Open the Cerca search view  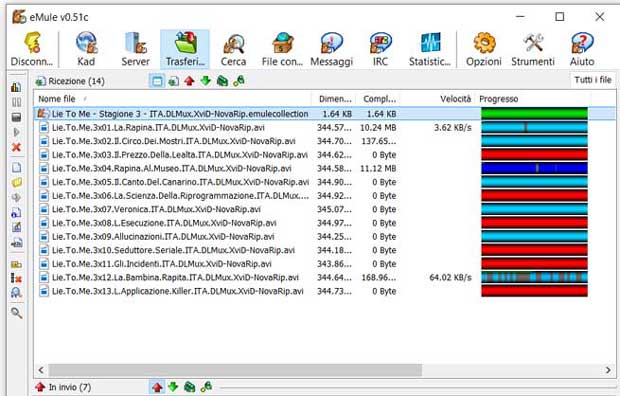(x=233, y=49)
